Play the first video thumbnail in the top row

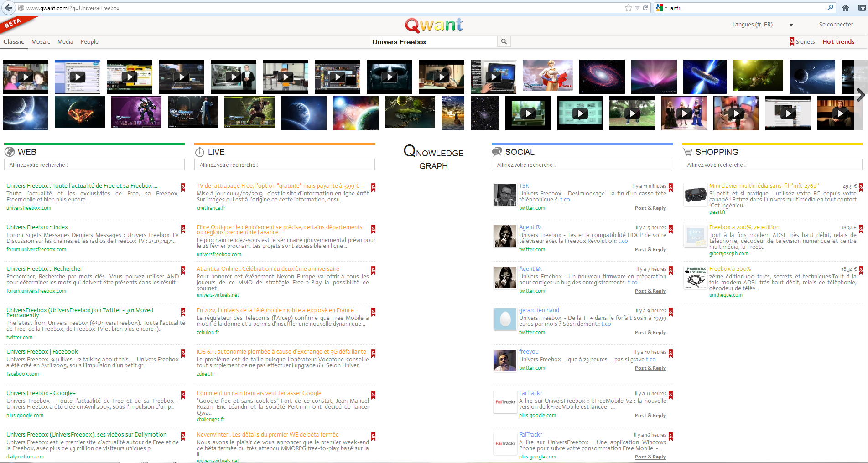(x=26, y=77)
